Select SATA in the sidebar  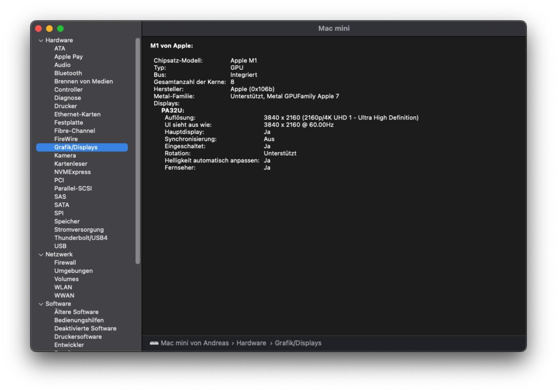tap(61, 205)
